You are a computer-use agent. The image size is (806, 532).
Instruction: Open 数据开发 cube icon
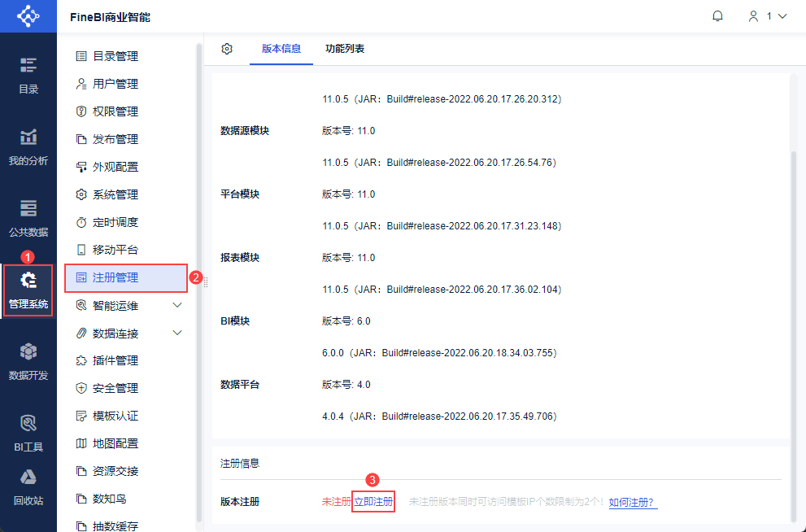(x=28, y=351)
